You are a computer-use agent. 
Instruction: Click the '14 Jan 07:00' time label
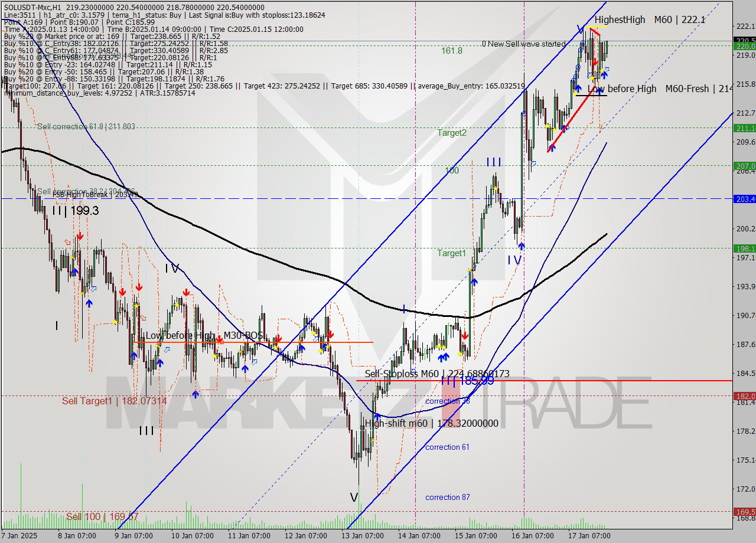tap(419, 536)
